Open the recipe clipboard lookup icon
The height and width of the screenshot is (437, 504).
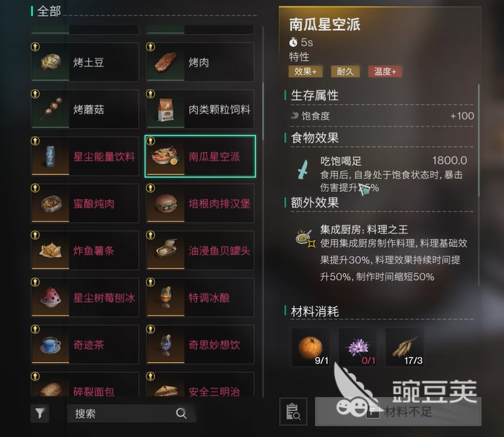coord(294,412)
